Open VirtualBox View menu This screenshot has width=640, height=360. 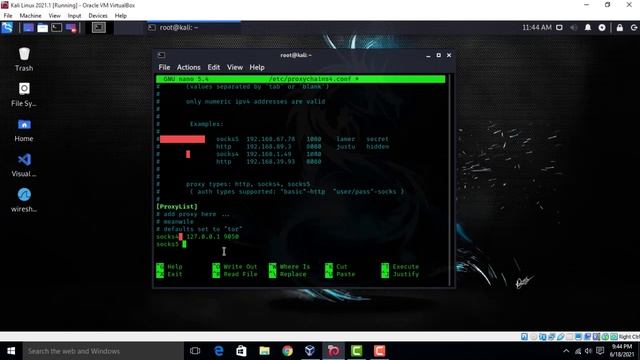[54, 16]
